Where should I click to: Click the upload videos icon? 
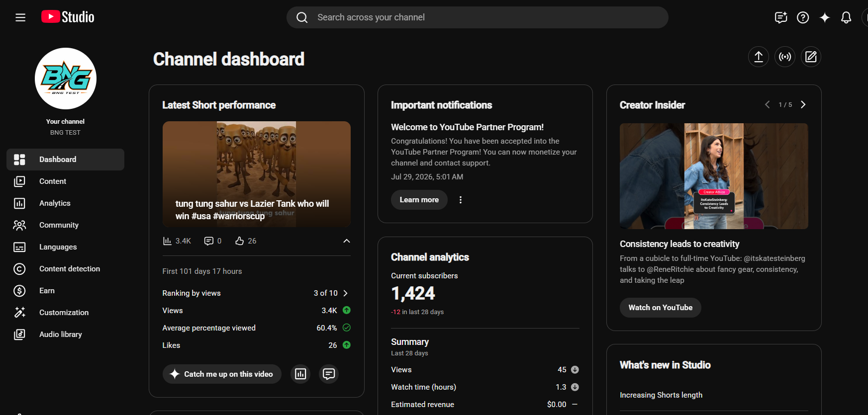tap(759, 57)
